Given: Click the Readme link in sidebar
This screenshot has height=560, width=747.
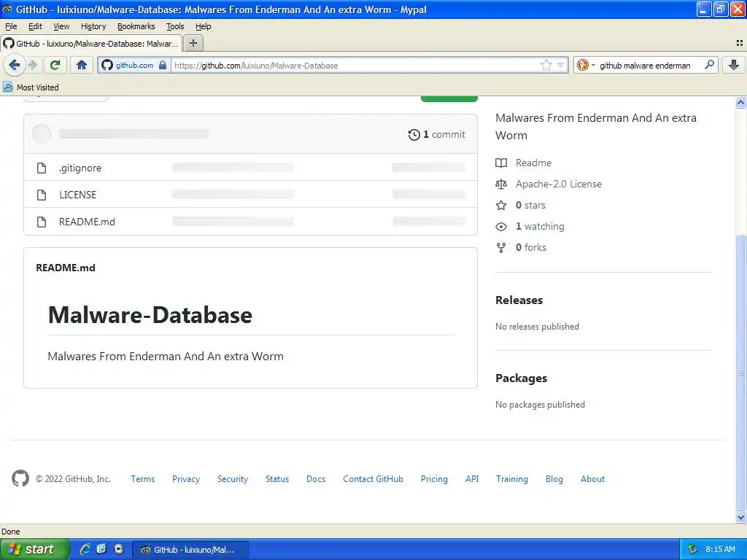Looking at the screenshot, I should [x=533, y=163].
